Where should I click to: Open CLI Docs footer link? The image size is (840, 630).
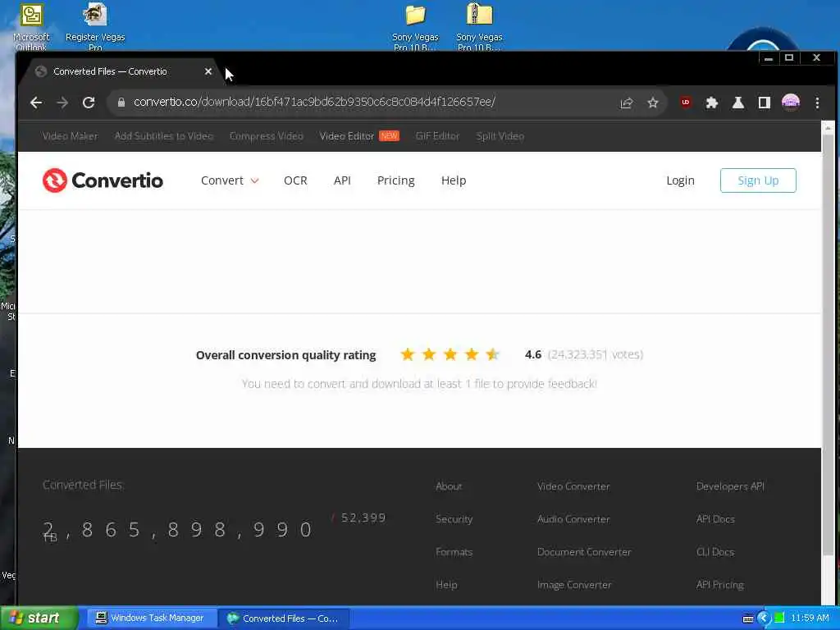714,552
